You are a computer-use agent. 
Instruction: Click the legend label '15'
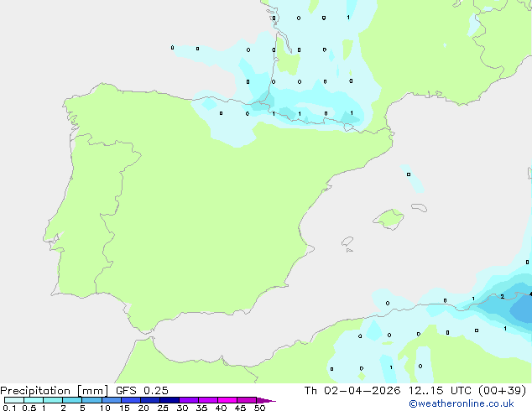point(124,408)
